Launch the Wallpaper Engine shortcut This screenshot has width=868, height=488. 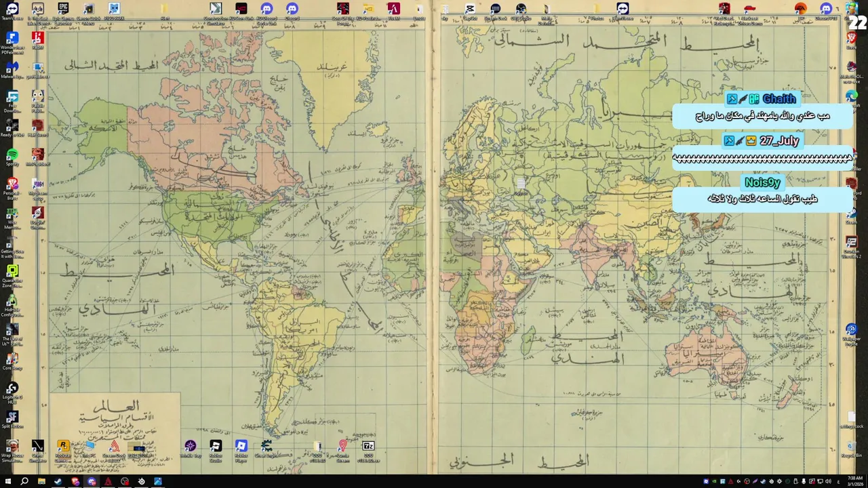click(851, 333)
